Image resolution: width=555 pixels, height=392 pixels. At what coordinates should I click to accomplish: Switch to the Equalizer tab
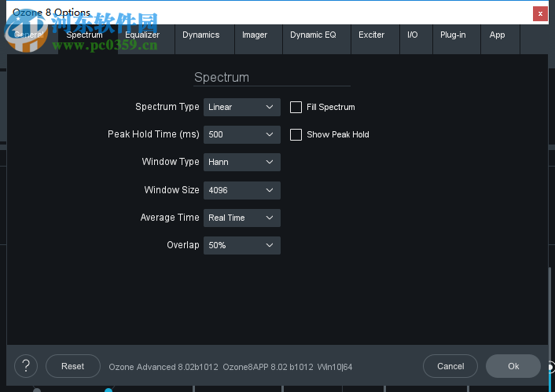[146, 39]
